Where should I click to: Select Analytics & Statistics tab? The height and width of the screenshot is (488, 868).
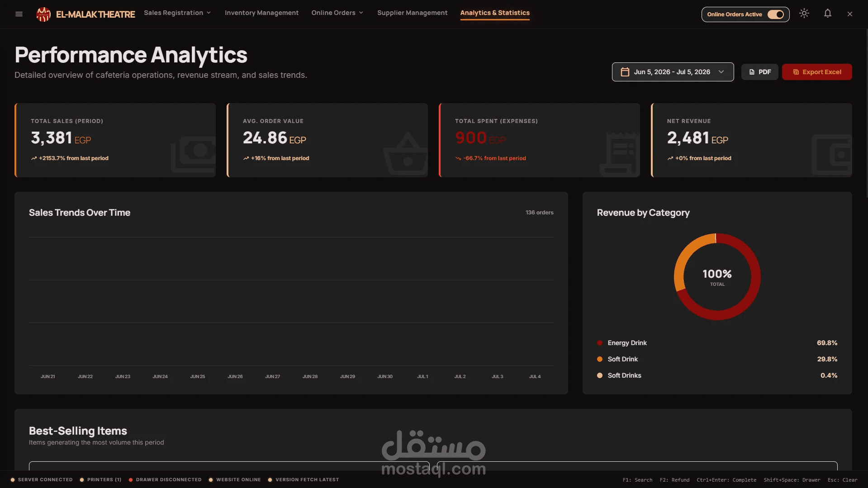pos(495,13)
